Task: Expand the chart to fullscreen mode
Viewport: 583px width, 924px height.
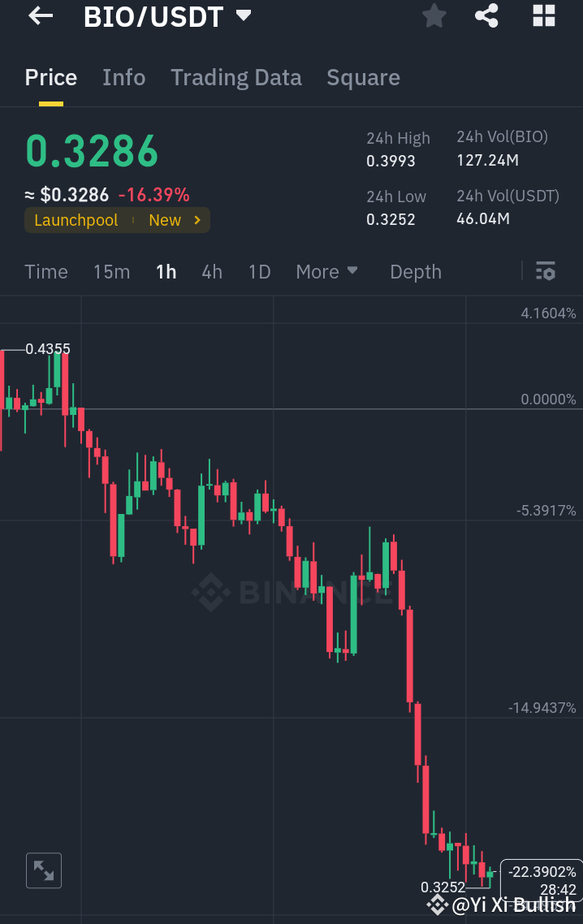Action: tap(43, 870)
